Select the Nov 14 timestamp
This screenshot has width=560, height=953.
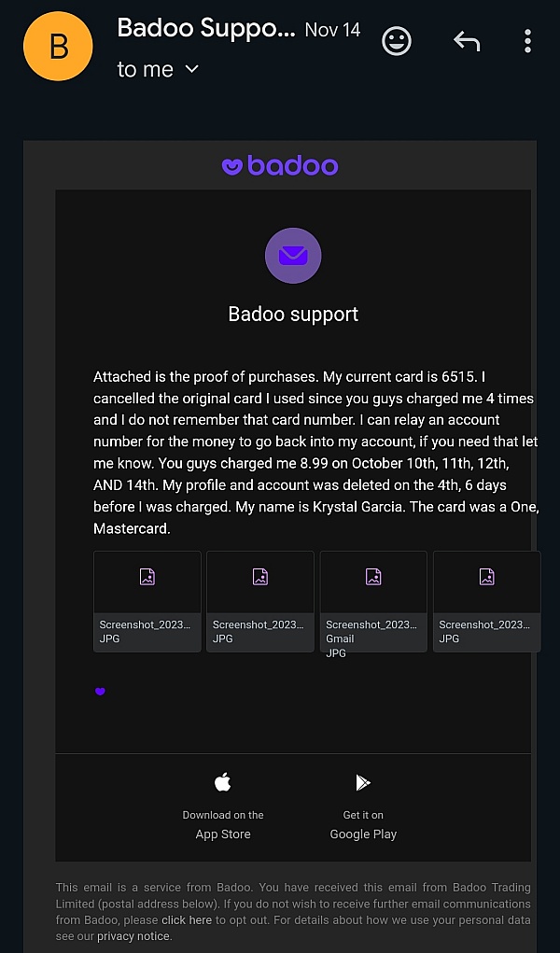coord(332,30)
